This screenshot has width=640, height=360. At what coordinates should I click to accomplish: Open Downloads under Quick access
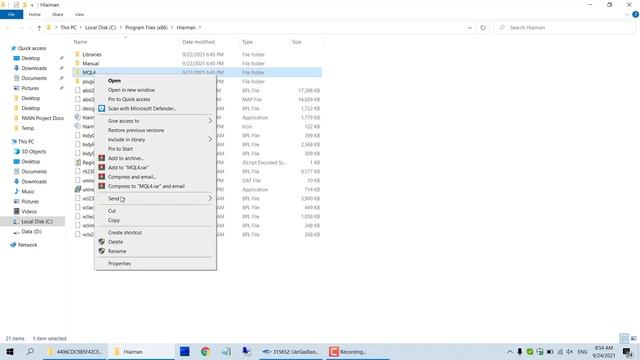(x=34, y=68)
